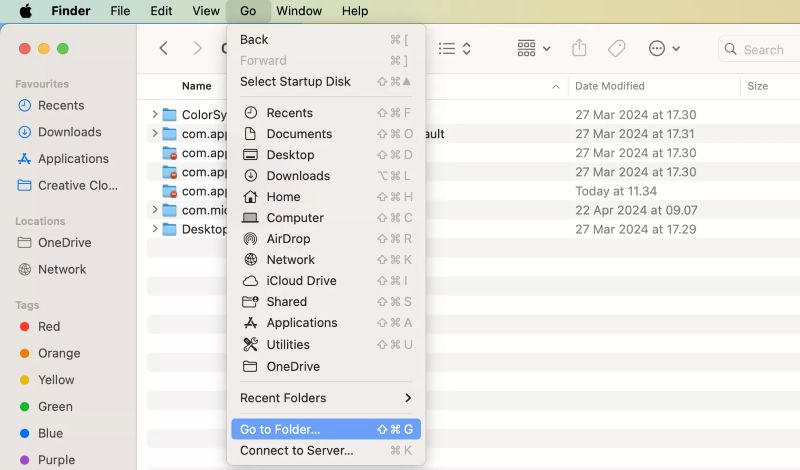Click the Tags icon in toolbar
This screenshot has width=800, height=470.
616,48
